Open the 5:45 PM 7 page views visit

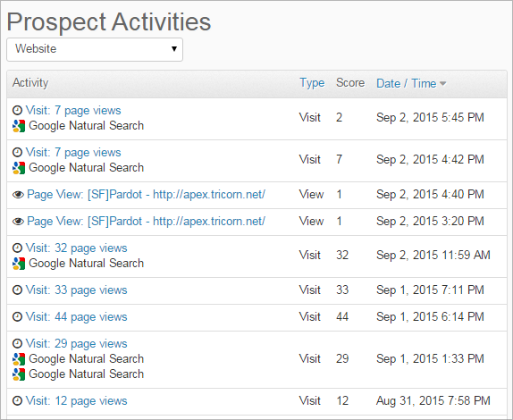pos(73,111)
